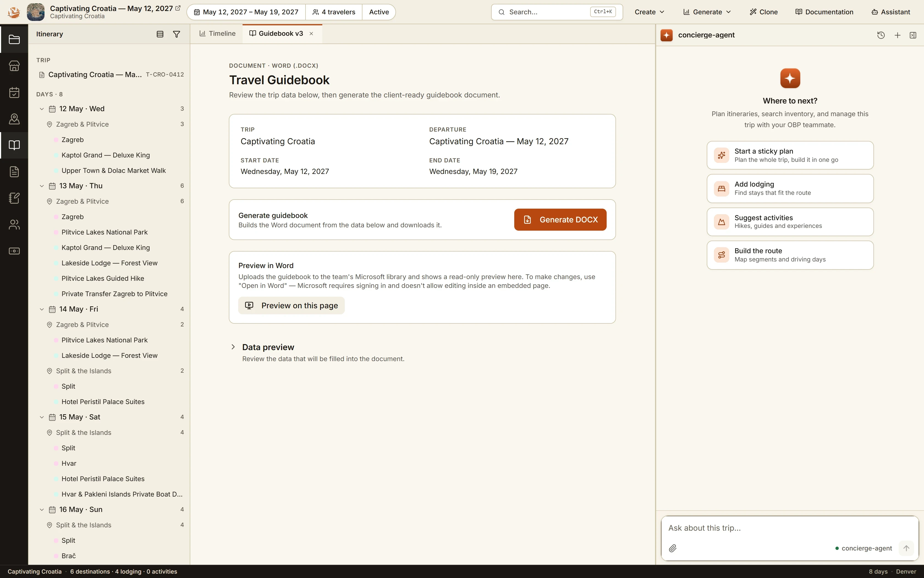Open Documentation from the top bar
Viewport: 924px width, 578px height.
pyautogui.click(x=824, y=12)
